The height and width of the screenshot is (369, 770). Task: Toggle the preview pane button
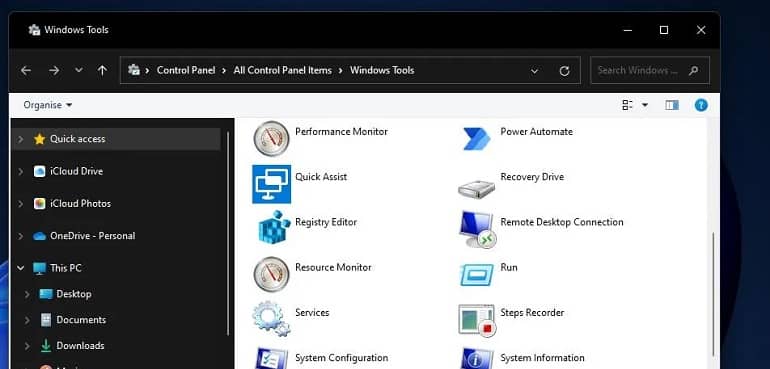click(672, 105)
